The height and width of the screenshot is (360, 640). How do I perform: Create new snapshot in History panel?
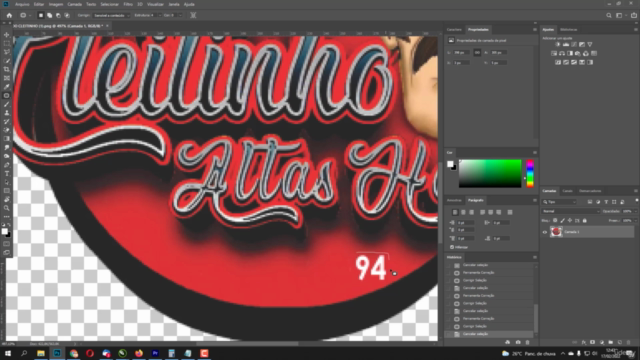(x=518, y=342)
